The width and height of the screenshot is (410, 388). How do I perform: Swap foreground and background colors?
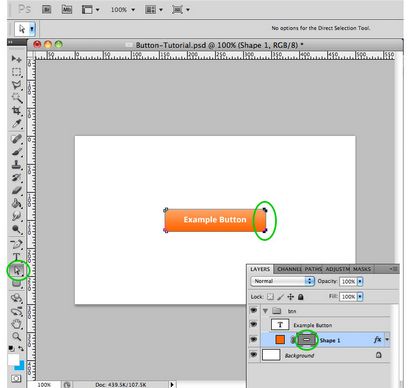point(21,348)
